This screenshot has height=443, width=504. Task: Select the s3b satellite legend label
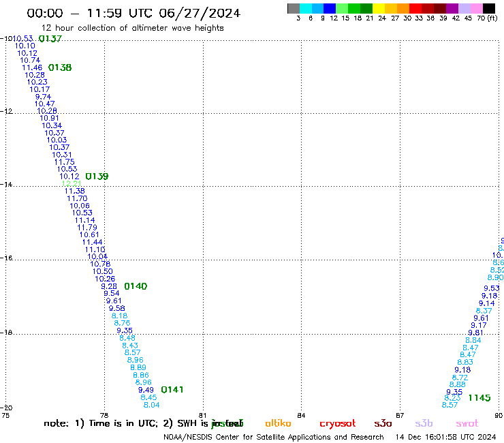coord(424,423)
